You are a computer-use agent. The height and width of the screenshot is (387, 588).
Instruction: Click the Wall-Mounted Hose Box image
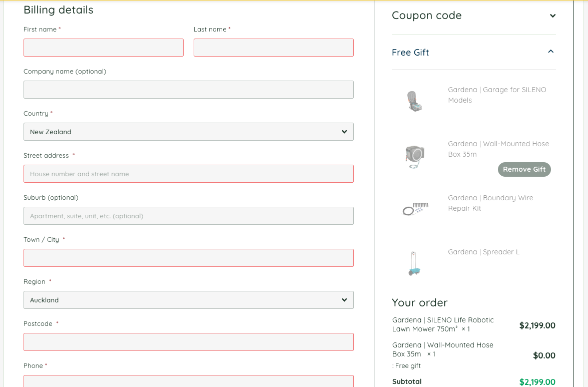click(x=415, y=155)
